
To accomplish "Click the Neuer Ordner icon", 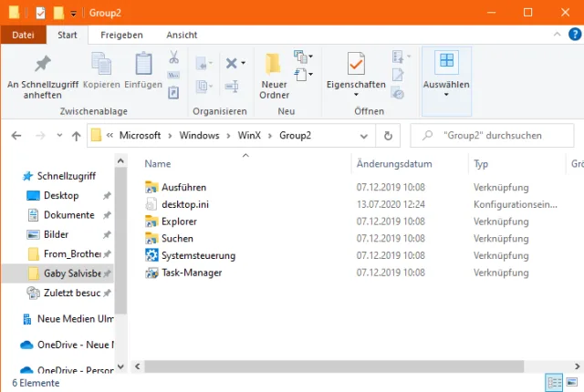I will pos(274,75).
